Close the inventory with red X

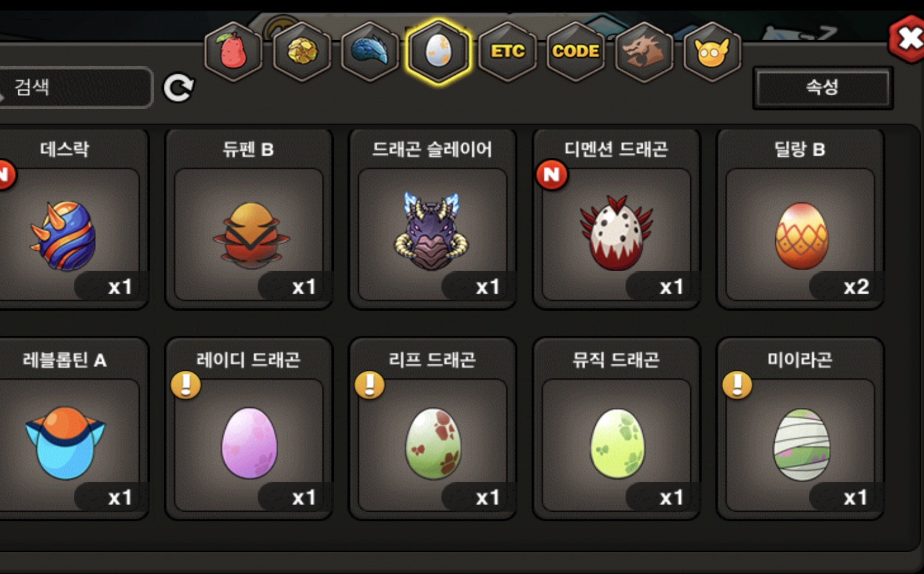click(x=908, y=39)
